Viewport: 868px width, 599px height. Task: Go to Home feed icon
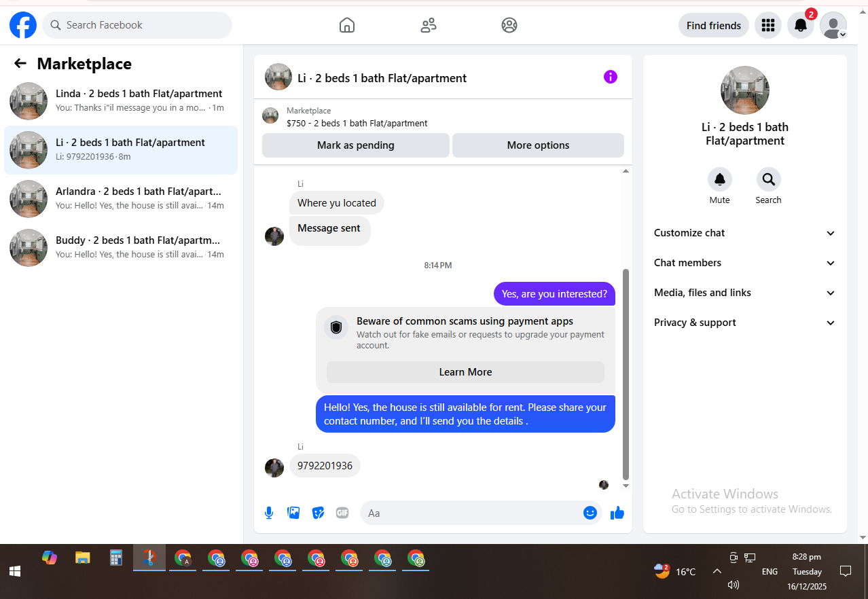click(x=347, y=25)
